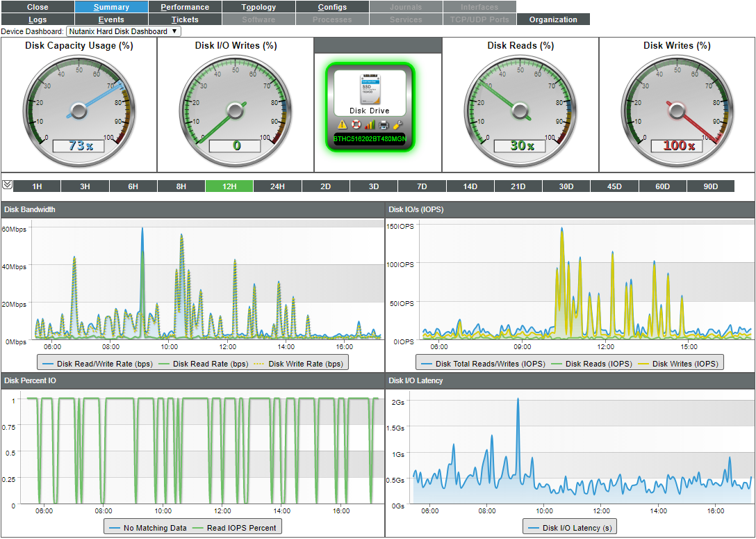
Task: Click the Disk Percent IO panel header
Action: (x=193, y=380)
